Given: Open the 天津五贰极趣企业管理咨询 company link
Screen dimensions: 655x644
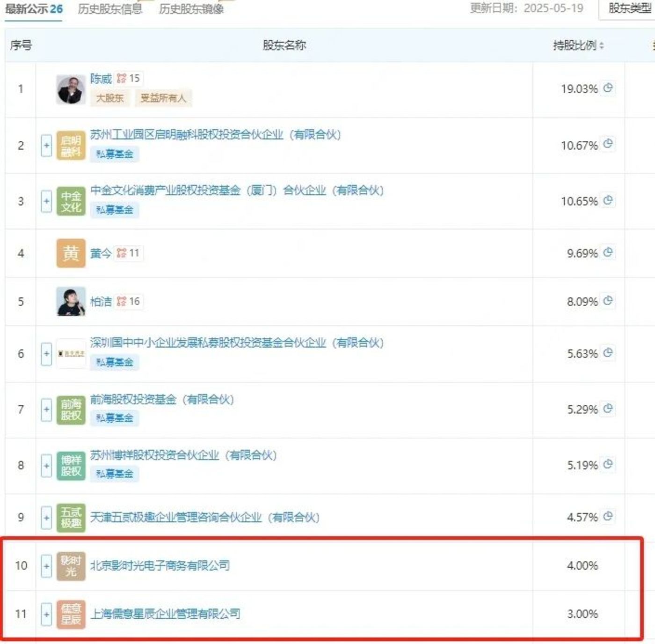Looking at the screenshot, I should coord(204,517).
